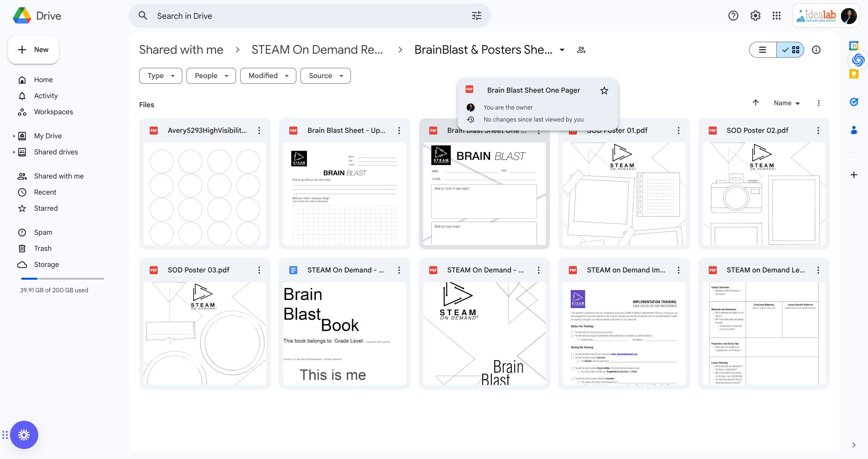Select grid layout view
The height and width of the screenshot is (459, 868).
point(790,50)
